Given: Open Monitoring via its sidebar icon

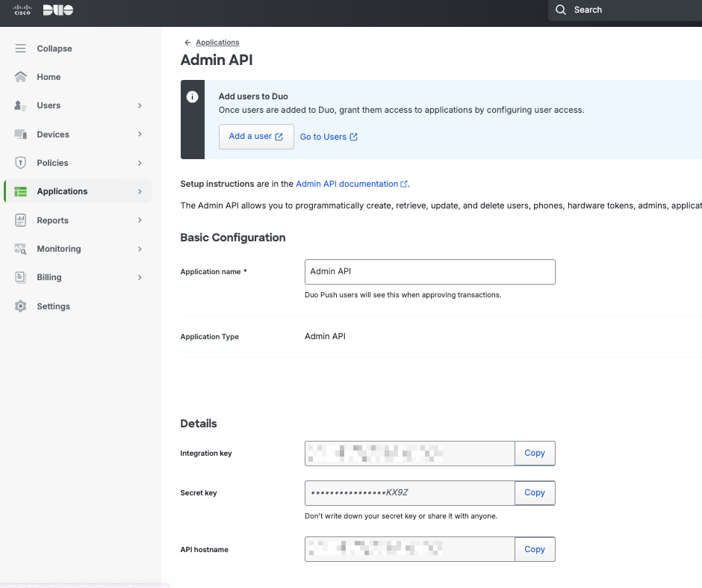Looking at the screenshot, I should [x=21, y=249].
